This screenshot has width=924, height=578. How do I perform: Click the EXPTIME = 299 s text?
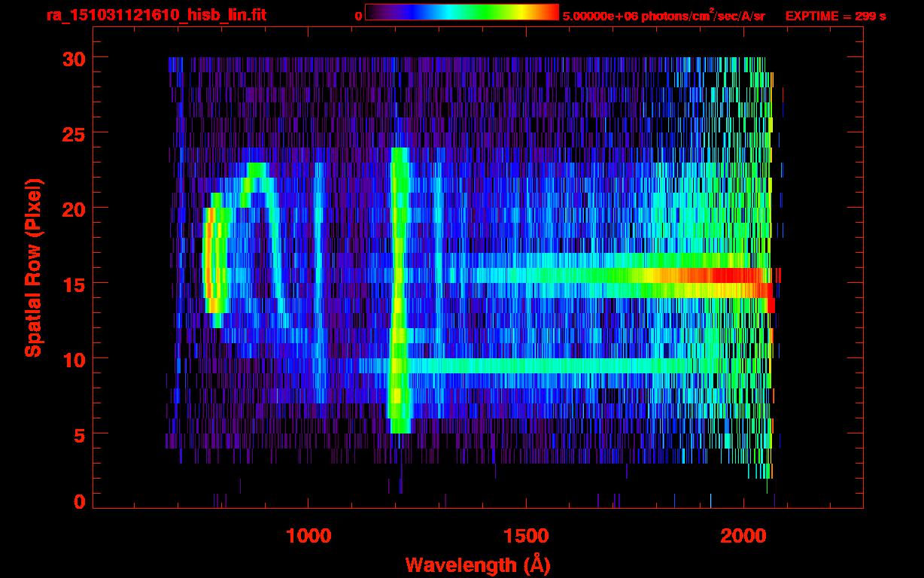pyautogui.click(x=835, y=16)
